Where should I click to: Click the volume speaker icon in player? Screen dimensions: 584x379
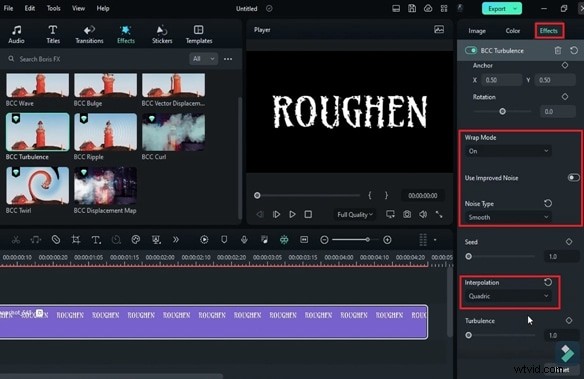point(423,214)
